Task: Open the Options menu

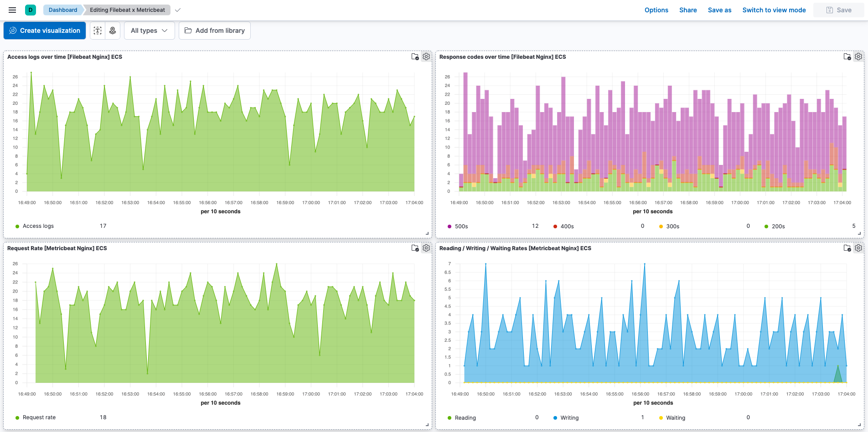Action: (x=656, y=10)
